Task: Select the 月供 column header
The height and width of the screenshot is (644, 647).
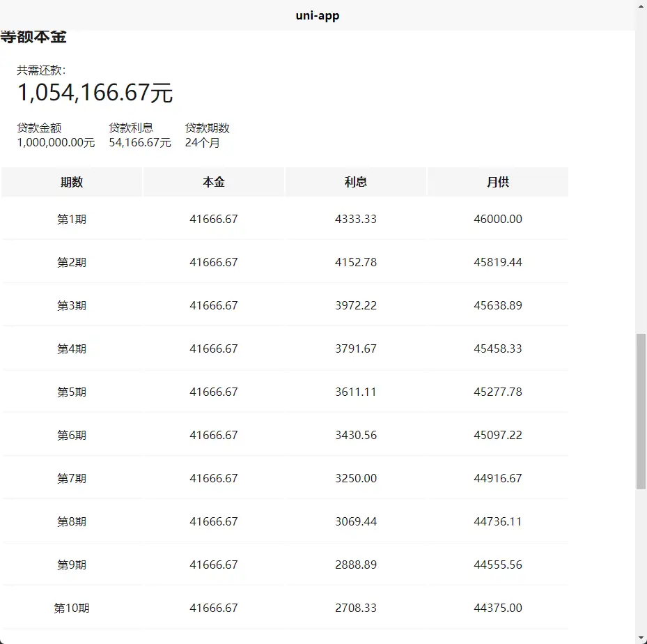Action: click(x=498, y=182)
